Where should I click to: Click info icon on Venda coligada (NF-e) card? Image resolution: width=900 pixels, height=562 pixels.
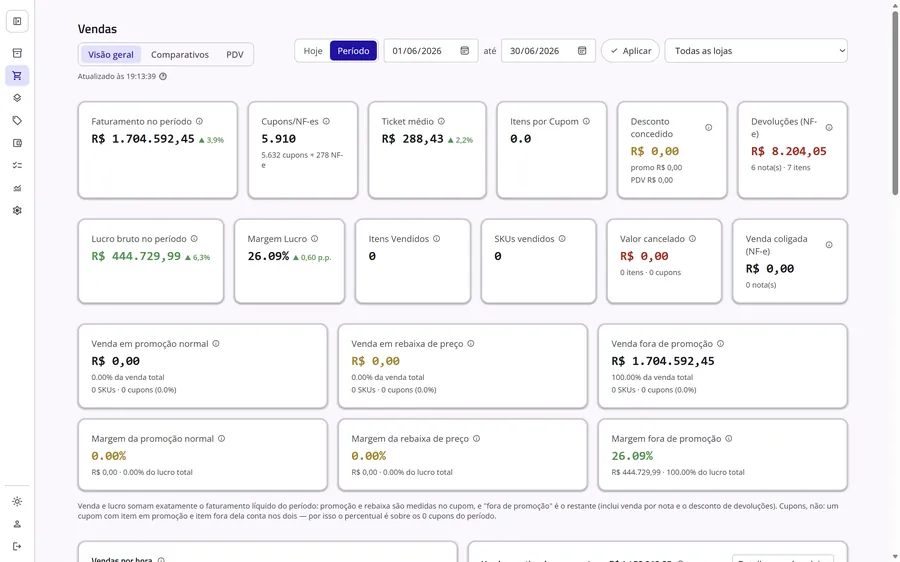pyautogui.click(x=829, y=245)
